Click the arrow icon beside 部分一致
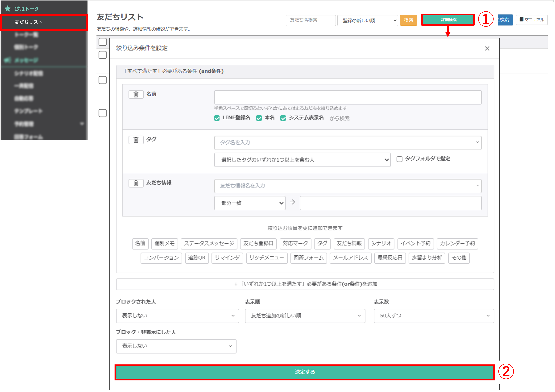 (292, 202)
